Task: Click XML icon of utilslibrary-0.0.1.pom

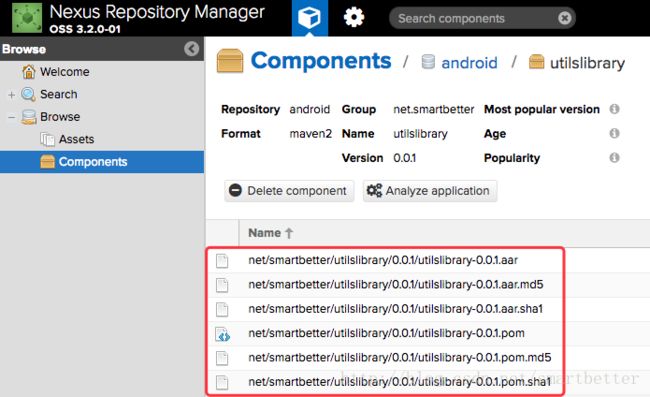Action: tap(223, 334)
